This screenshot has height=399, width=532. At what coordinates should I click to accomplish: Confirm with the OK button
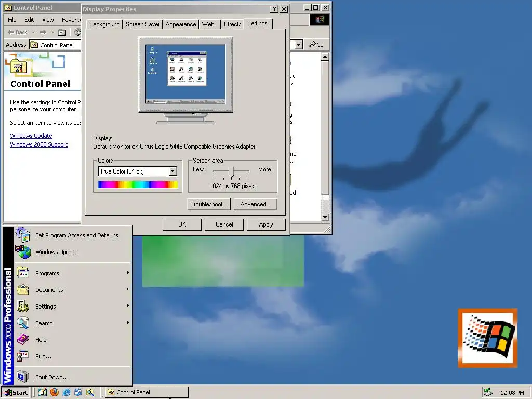coord(182,224)
